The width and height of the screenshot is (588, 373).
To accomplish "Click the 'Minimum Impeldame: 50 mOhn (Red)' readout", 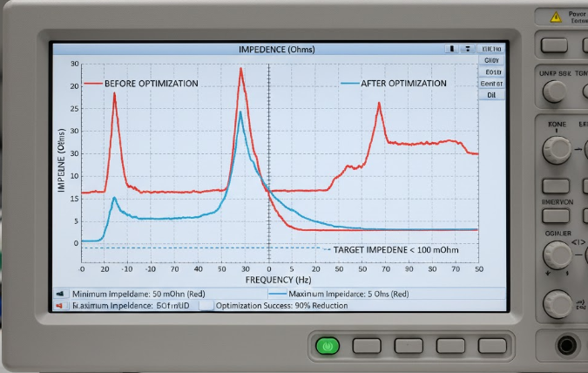I will 139,294.
